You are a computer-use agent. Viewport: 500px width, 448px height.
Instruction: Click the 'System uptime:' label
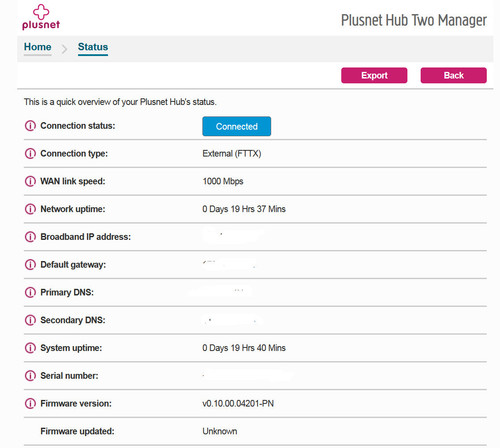pos(71,348)
